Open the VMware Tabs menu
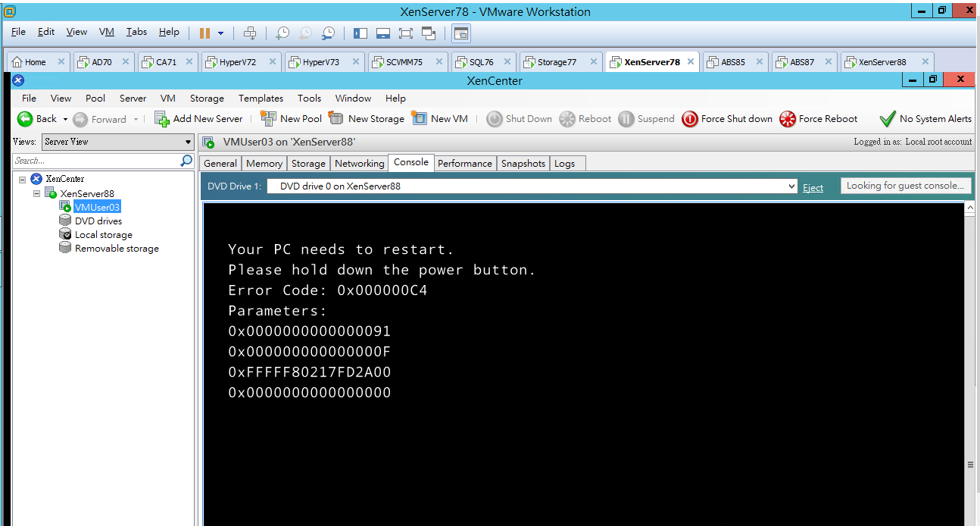Screen dimensions: 980x526 click(x=136, y=32)
